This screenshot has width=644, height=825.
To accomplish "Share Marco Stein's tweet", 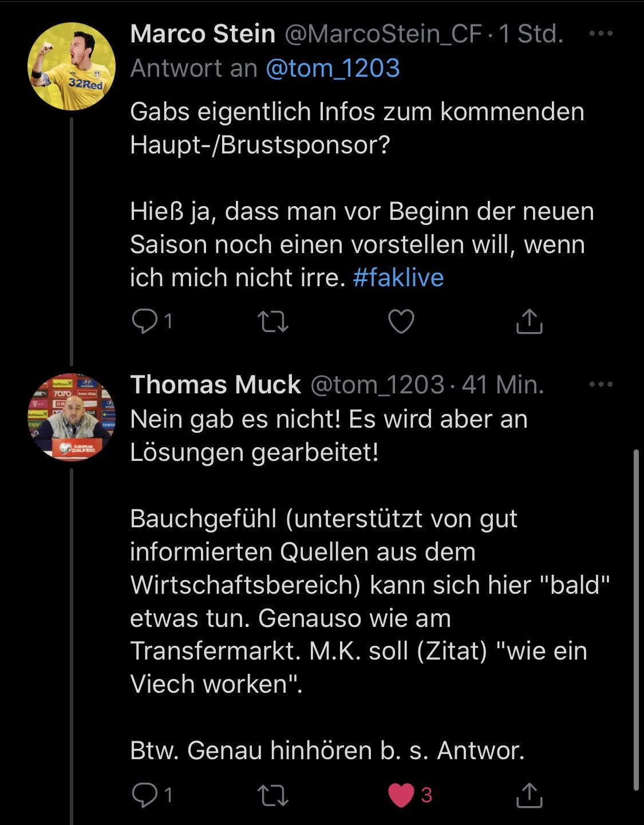I will 530,321.
